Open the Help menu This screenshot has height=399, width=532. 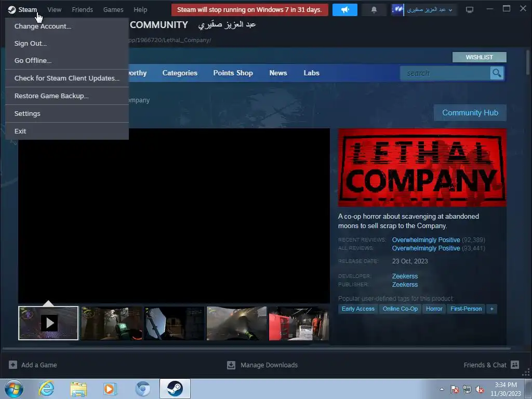coord(140,10)
